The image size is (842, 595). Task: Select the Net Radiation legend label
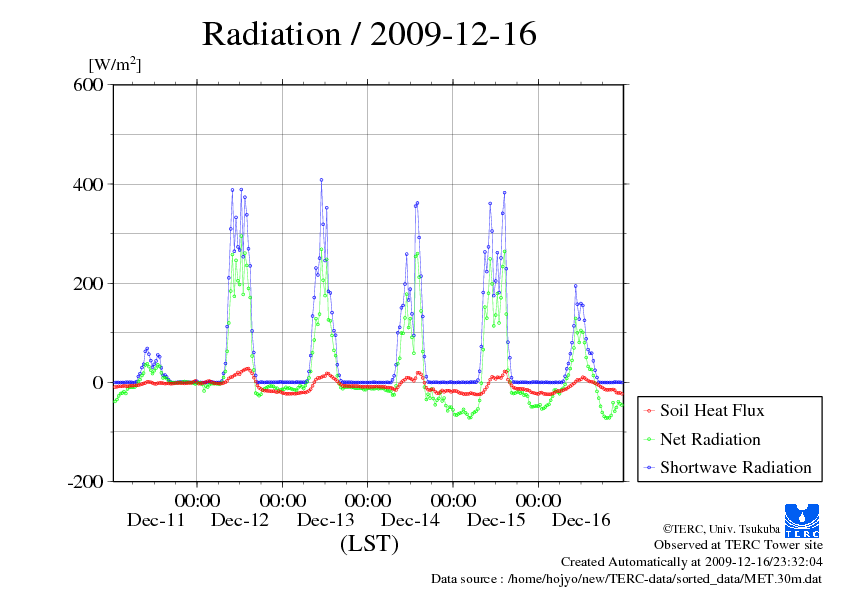[709, 439]
